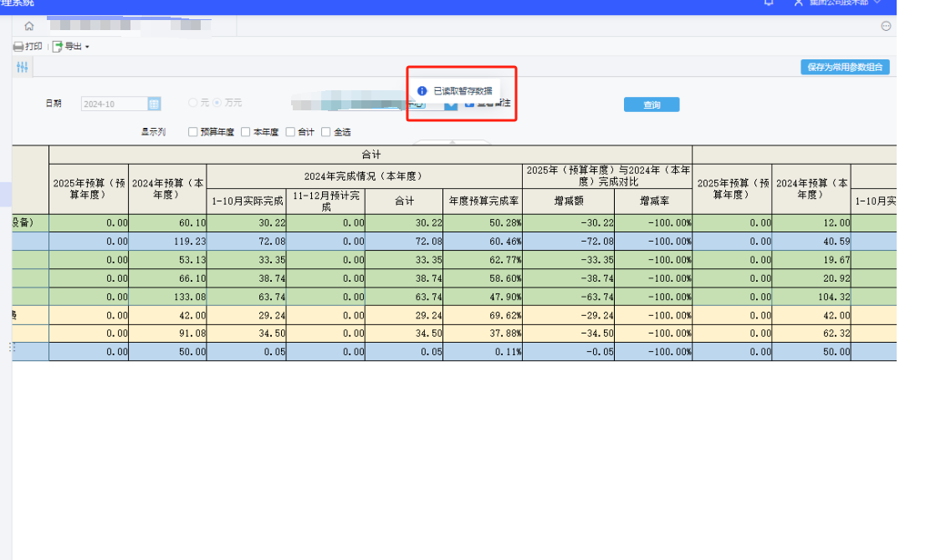
Task: Check the 合计 display column box
Action: (290, 132)
